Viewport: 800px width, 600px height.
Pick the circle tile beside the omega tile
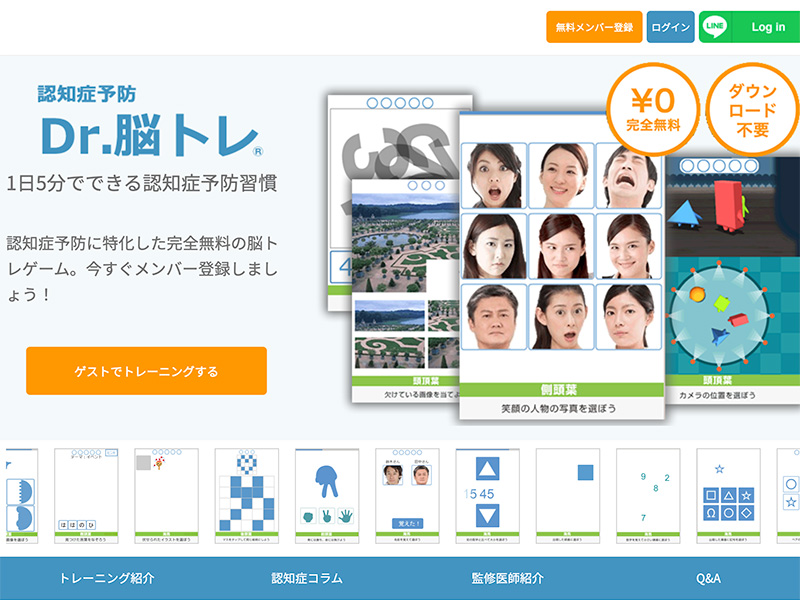pos(729,513)
